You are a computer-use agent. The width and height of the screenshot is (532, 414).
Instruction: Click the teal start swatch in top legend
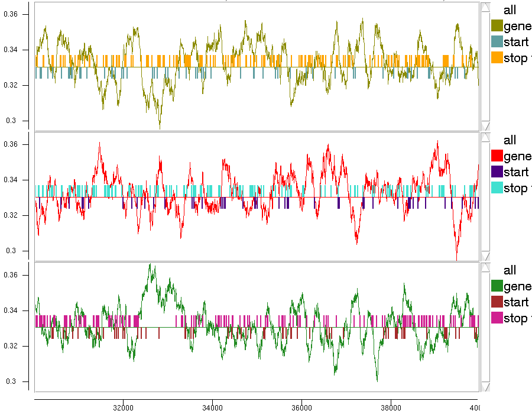pos(497,41)
